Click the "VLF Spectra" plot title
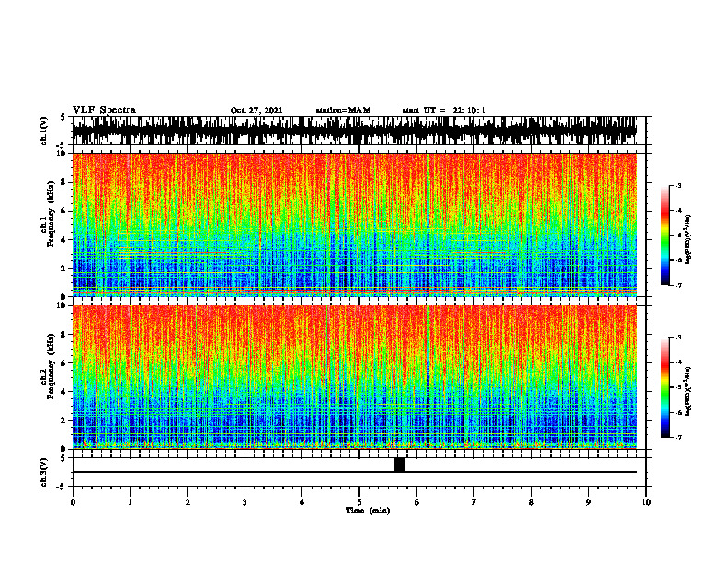Image resolution: width=728 pixels, height=563 pixels. [104, 110]
